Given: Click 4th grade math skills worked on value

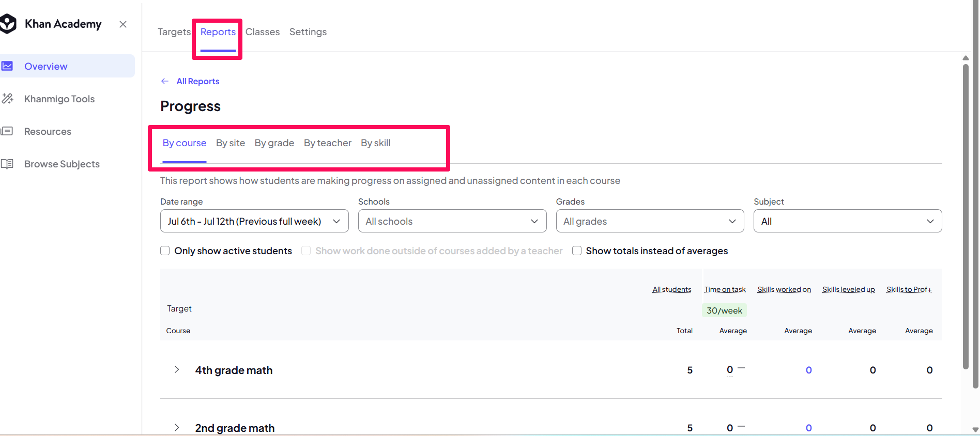Looking at the screenshot, I should click(809, 370).
